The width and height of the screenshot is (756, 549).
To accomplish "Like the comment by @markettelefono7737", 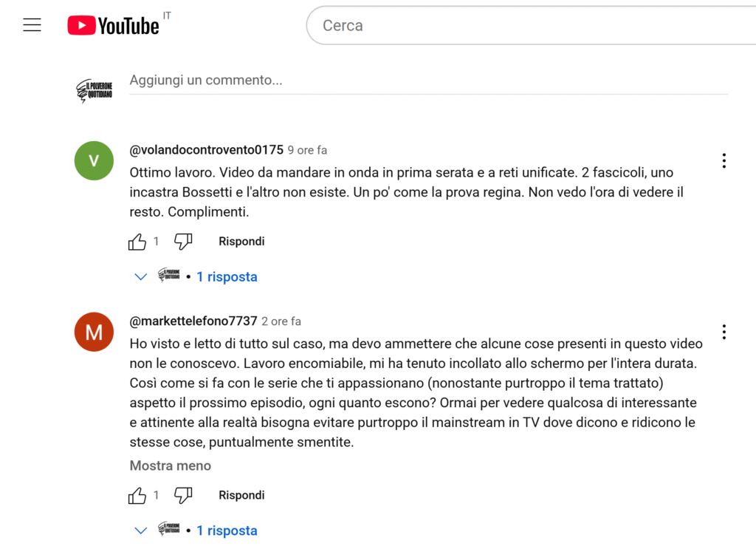I will pos(137,496).
